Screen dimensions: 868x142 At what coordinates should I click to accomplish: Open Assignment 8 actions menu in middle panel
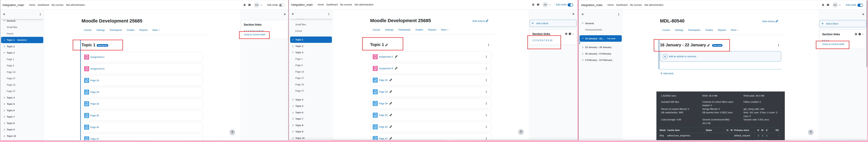pyautogui.click(x=486, y=69)
